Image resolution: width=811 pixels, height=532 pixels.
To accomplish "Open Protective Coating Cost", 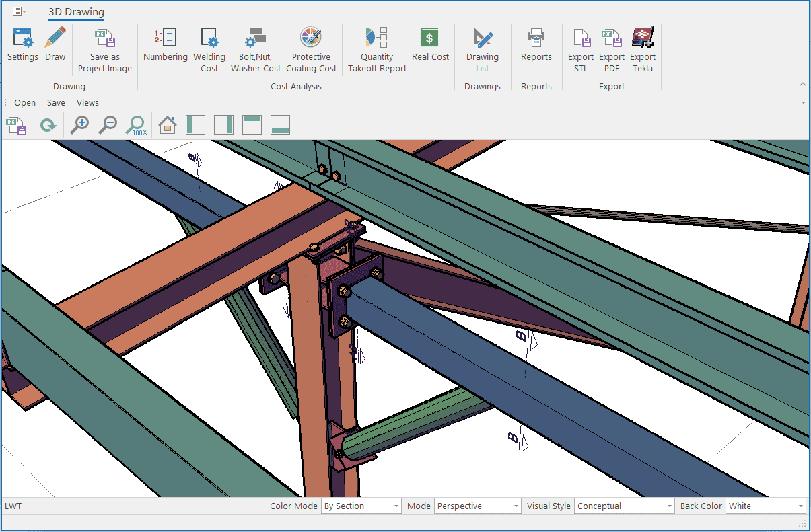I will pos(311,39).
